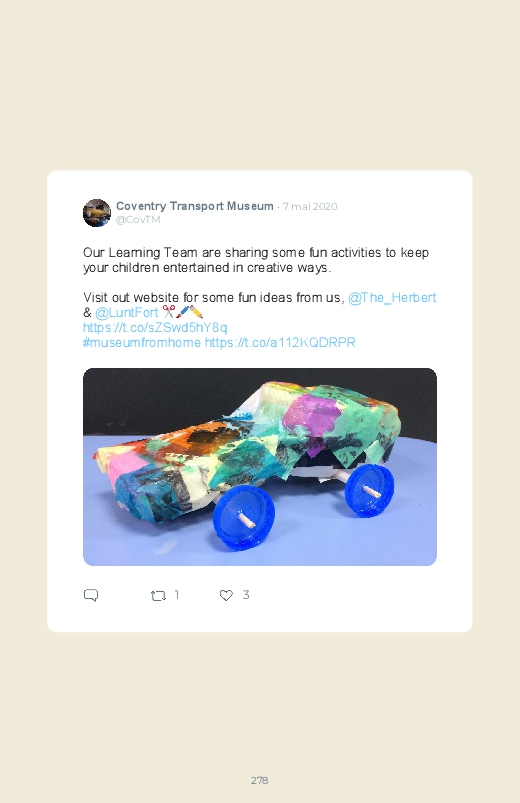Click the scissors emoji in the tweet
This screenshot has height=803, width=520.
(169, 312)
